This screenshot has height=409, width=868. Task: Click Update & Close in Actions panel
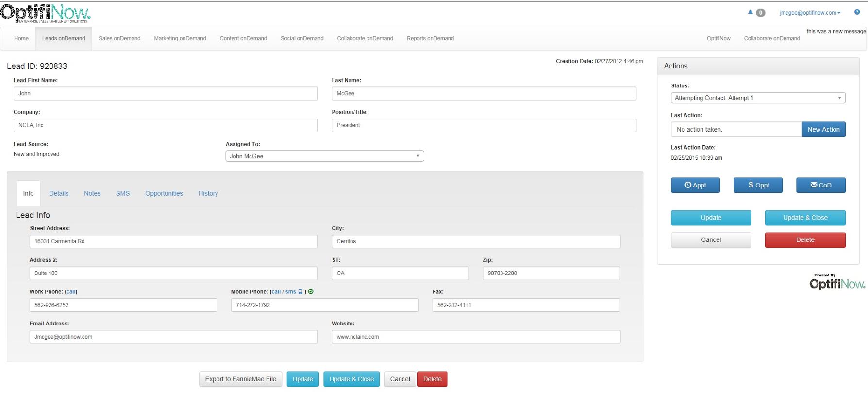click(805, 218)
